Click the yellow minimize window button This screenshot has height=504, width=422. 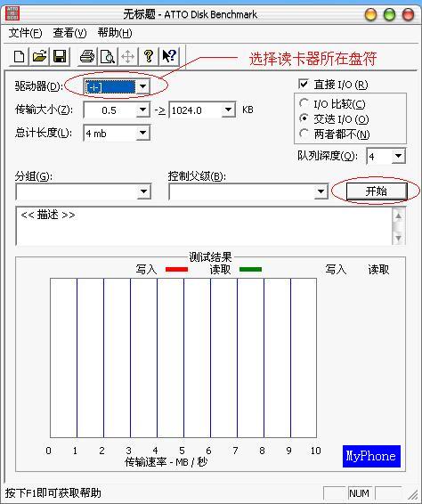[370, 14]
